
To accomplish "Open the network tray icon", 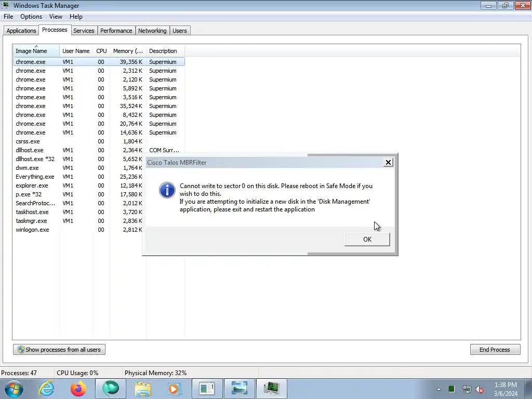I will [467, 389].
